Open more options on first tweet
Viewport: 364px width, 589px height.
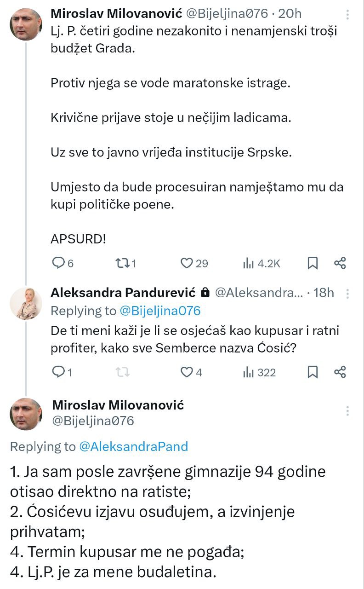pyautogui.click(x=348, y=15)
